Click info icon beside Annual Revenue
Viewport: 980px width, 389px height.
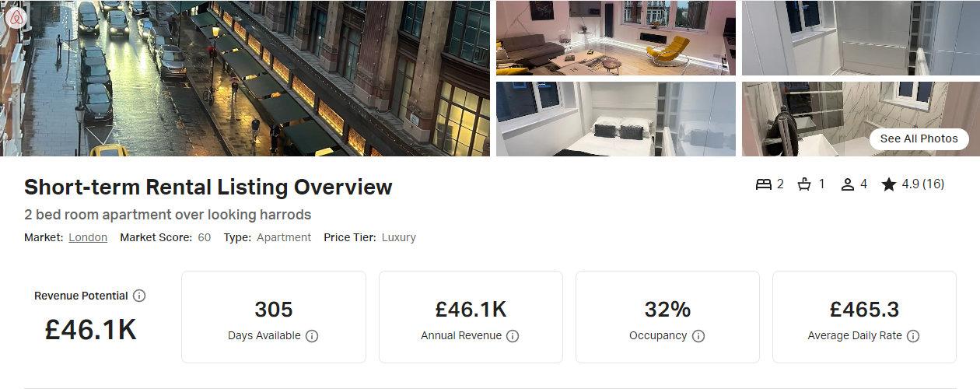click(513, 336)
